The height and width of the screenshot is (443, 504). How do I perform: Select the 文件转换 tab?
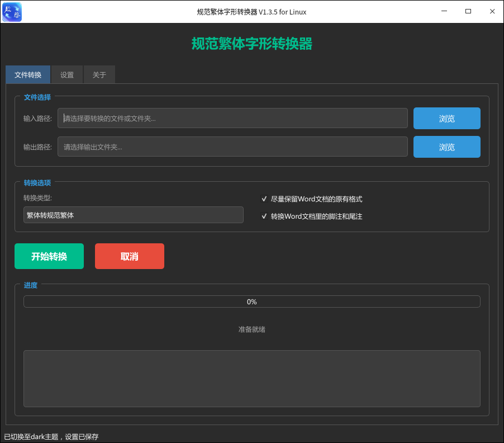click(28, 74)
